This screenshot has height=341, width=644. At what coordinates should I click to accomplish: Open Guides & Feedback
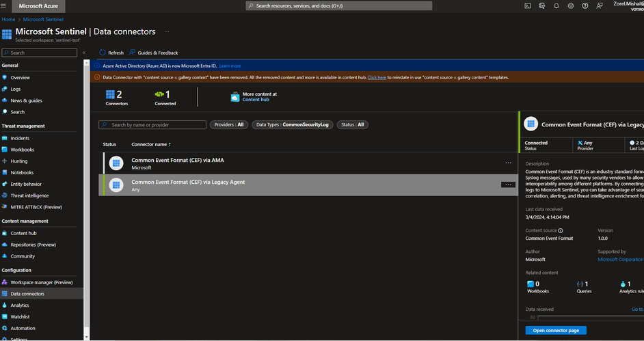154,53
